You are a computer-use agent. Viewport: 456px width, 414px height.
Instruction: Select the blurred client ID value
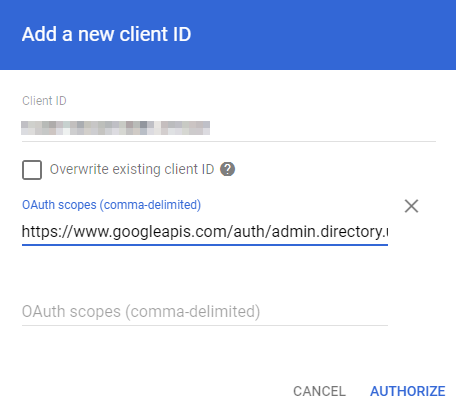[115, 128]
